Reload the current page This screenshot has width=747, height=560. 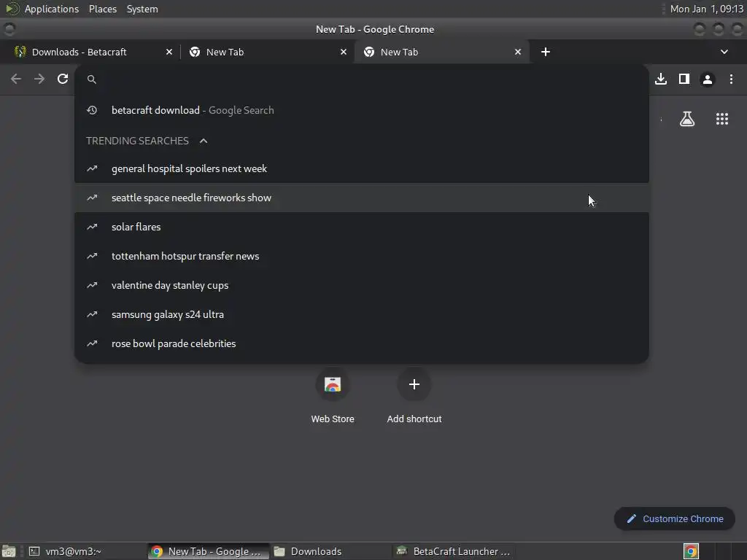tap(63, 79)
